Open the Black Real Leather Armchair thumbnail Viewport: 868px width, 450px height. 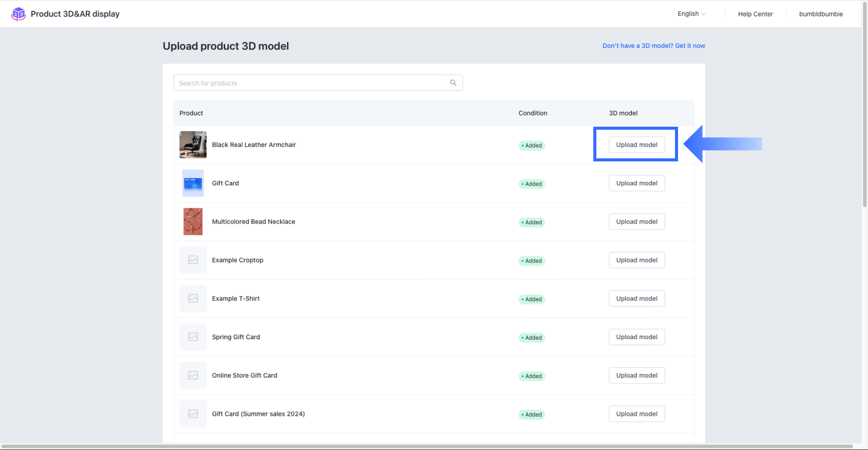pos(193,145)
